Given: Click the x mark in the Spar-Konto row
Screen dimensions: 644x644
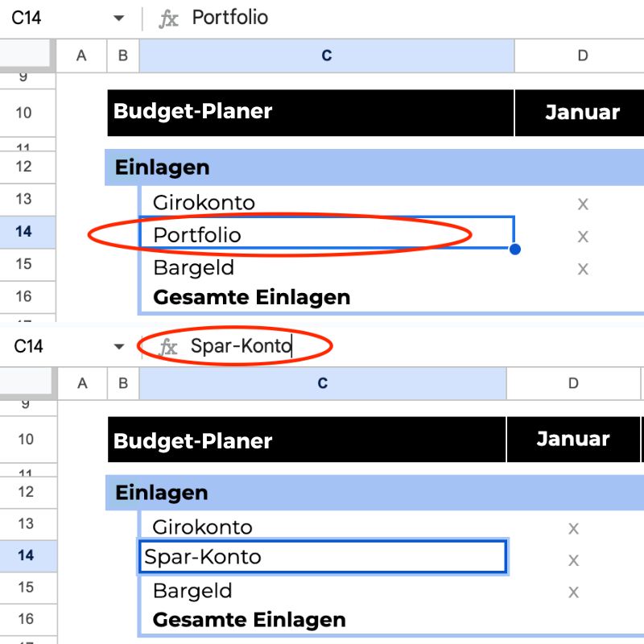Looking at the screenshot, I should pyautogui.click(x=573, y=560).
